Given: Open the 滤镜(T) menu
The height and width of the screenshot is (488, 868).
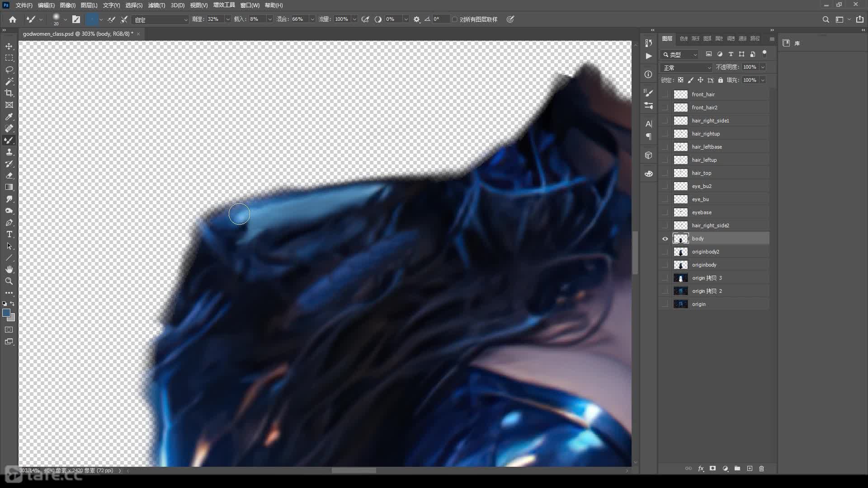Looking at the screenshot, I should (156, 5).
